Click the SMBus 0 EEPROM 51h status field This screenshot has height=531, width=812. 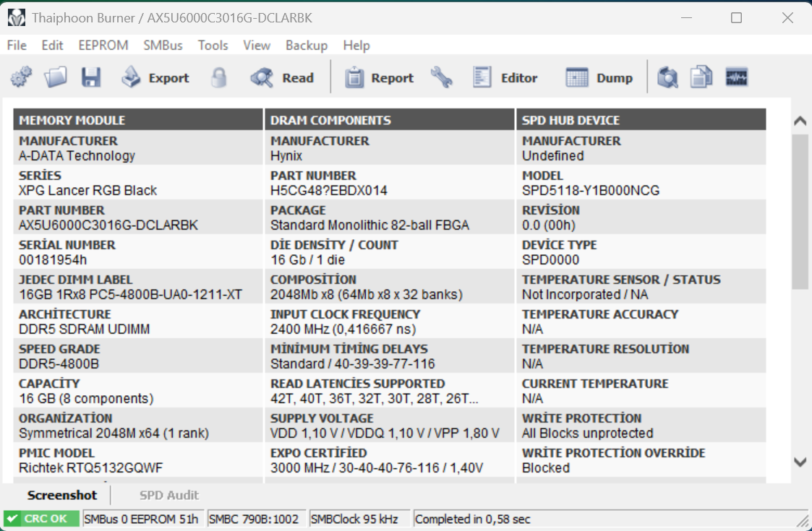pyautogui.click(x=142, y=519)
